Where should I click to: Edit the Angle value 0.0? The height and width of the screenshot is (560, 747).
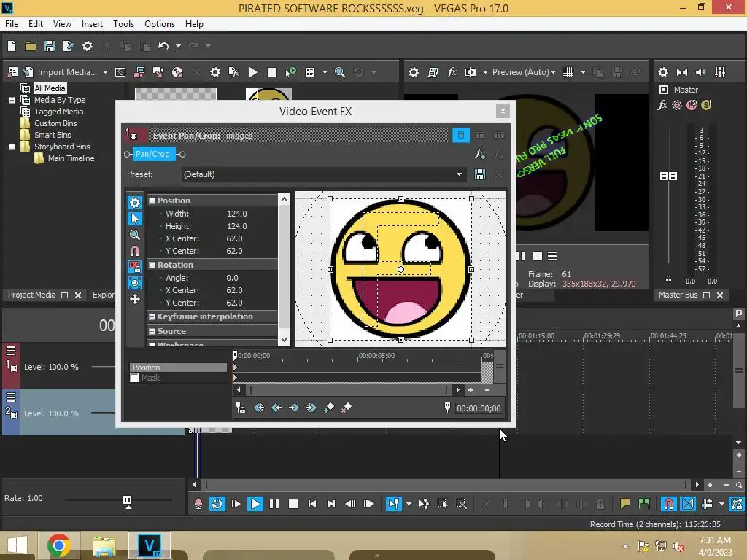233,278
